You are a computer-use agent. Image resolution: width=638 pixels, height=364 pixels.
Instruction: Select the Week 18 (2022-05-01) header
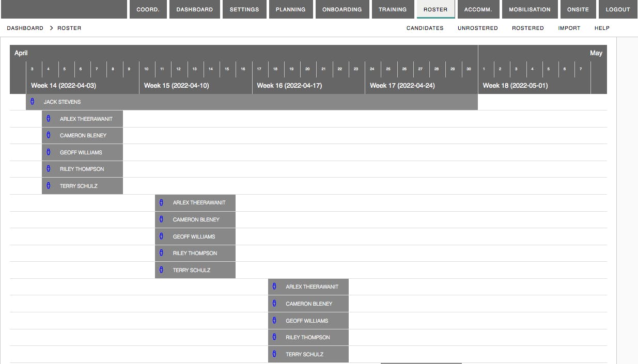click(516, 86)
